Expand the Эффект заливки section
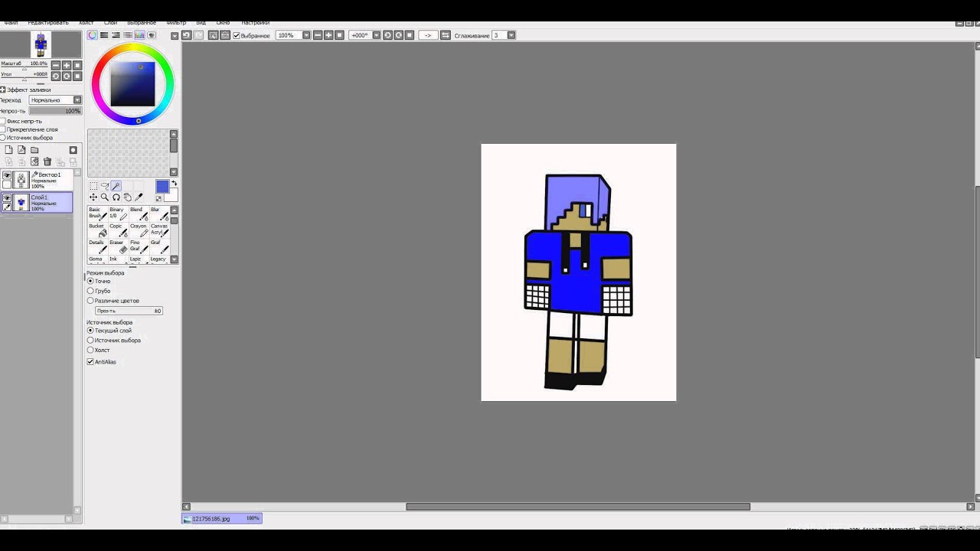The image size is (980, 551). tap(3, 90)
